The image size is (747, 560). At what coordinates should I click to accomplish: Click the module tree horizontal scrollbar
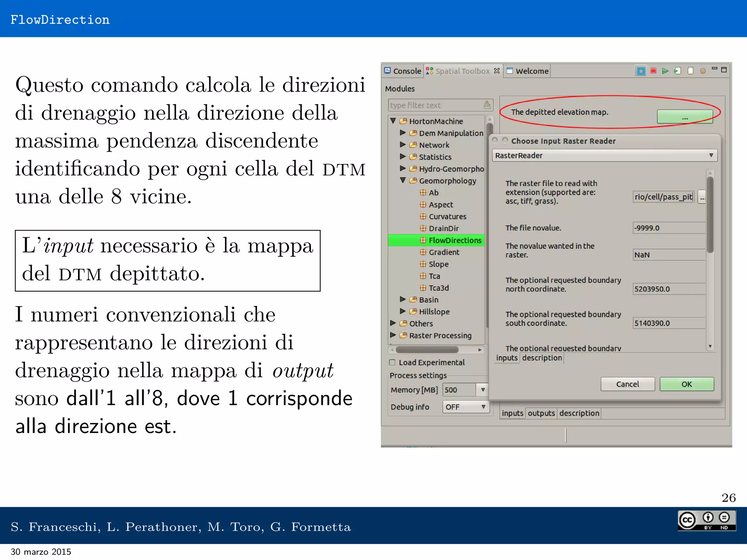point(427,350)
